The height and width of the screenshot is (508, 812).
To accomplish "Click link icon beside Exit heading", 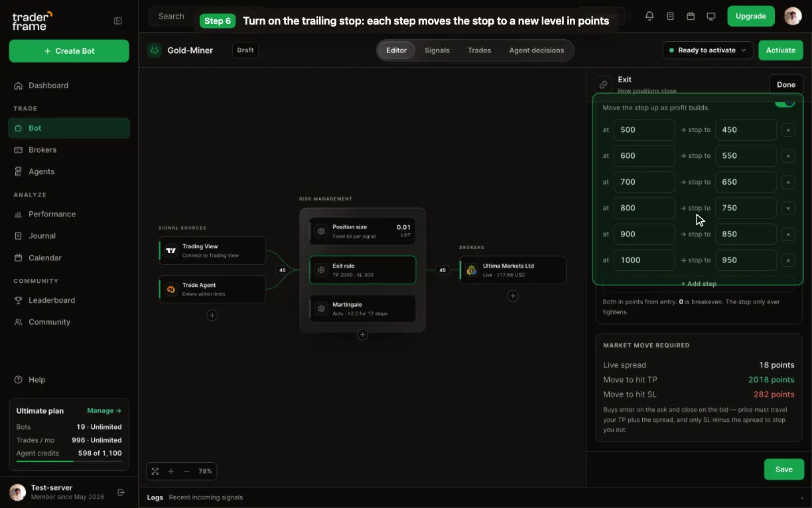I will [603, 84].
